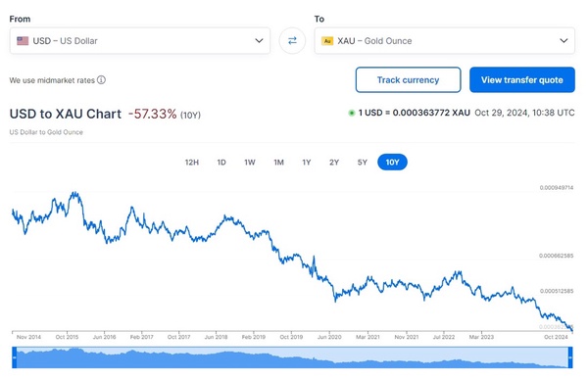
Task: Select the 12H time range
Action: (192, 163)
